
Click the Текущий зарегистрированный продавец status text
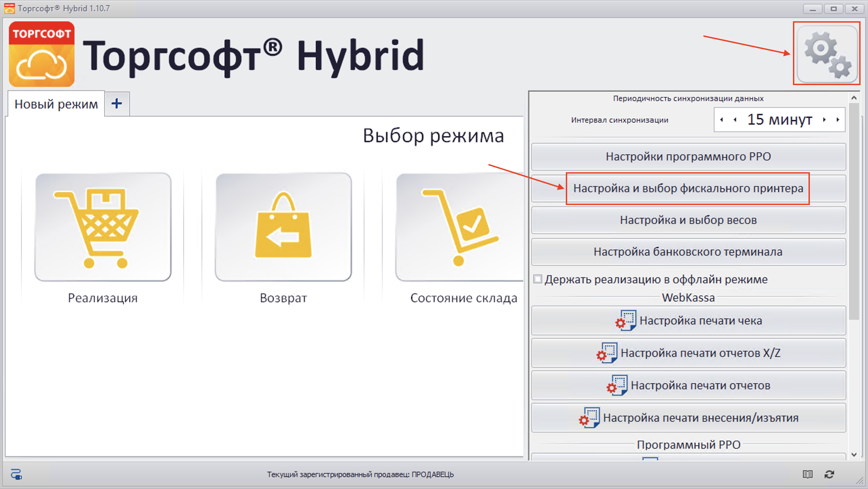pos(360,474)
